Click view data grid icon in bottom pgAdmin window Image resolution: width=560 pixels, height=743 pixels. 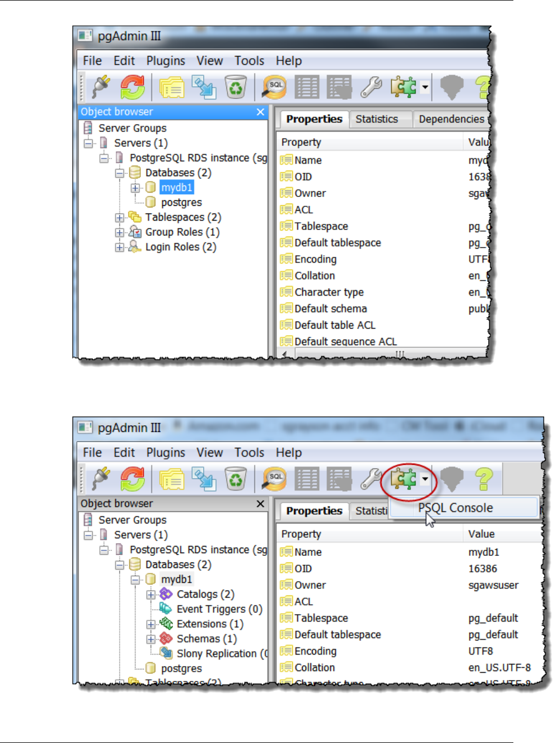pos(307,479)
